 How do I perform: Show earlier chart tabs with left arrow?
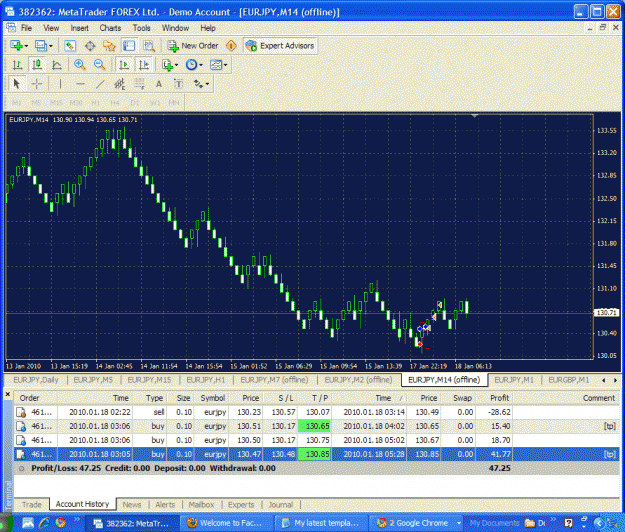603,380
